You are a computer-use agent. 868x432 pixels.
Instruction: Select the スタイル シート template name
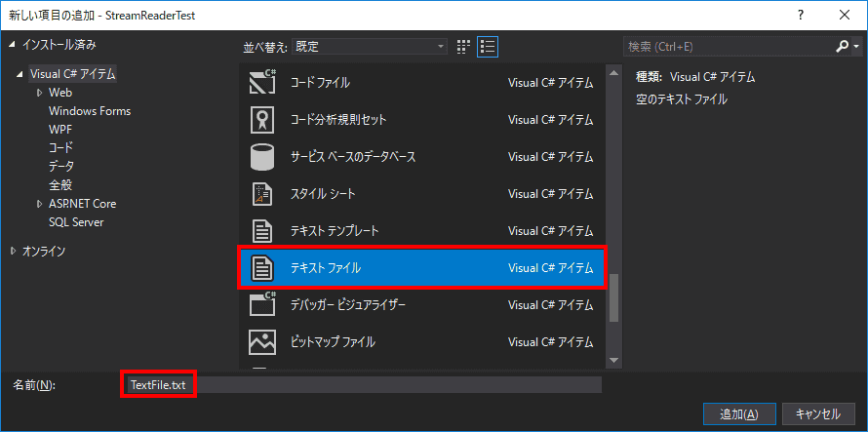click(x=323, y=194)
